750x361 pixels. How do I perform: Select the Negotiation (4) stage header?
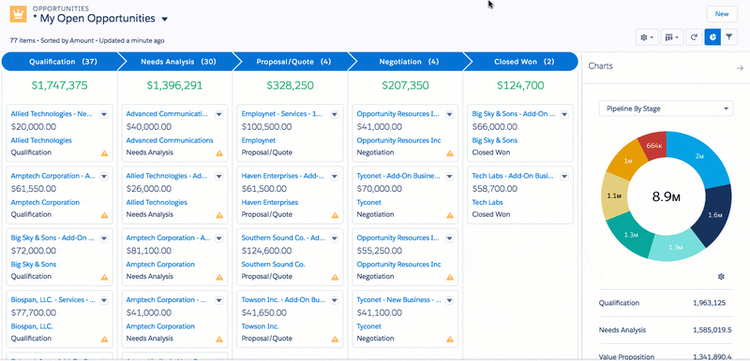[x=409, y=62]
